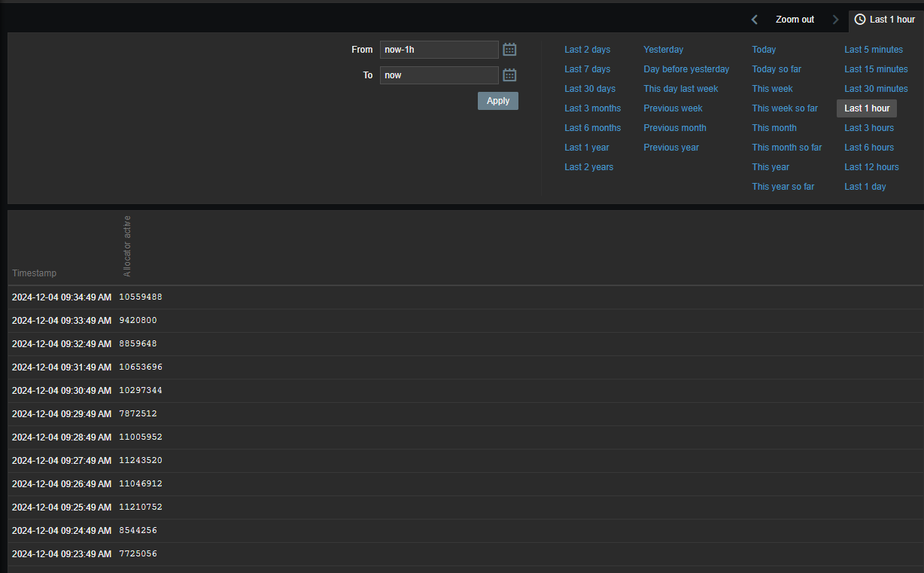The height and width of the screenshot is (573, 924).
Task: Select value 7872512
Action: pos(138,414)
